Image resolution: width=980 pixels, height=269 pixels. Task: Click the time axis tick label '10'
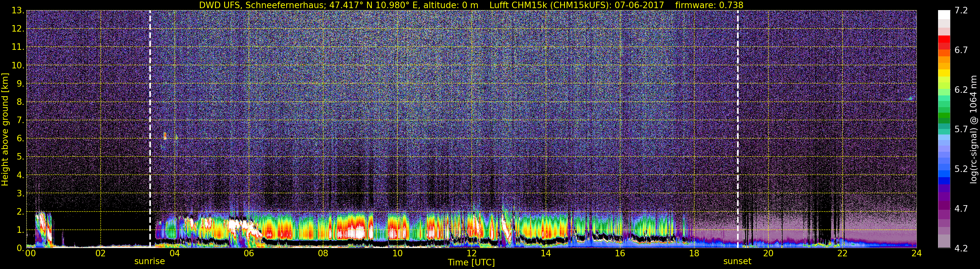(x=397, y=253)
